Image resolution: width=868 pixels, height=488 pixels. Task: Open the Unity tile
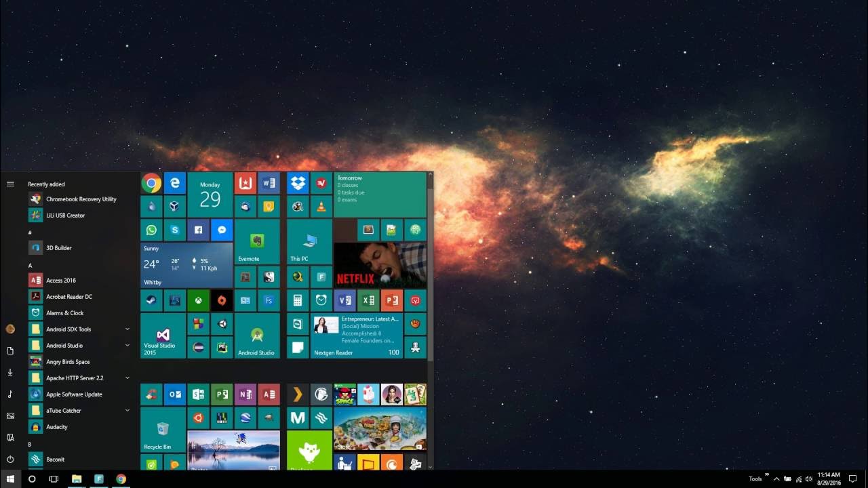tap(222, 324)
